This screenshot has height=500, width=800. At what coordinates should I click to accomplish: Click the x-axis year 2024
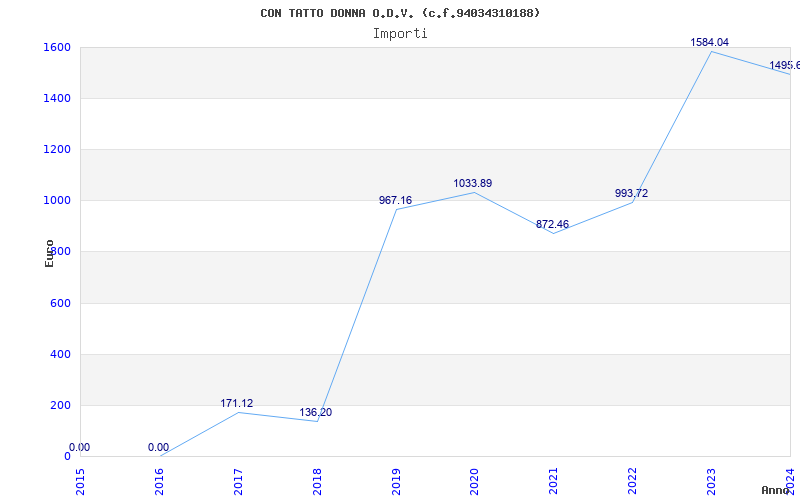pyautogui.click(x=790, y=482)
